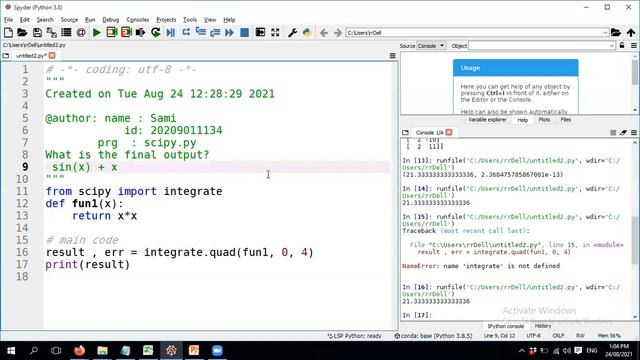Open the Search menu
Screen dimensions: 640x360
click(x=45, y=20)
